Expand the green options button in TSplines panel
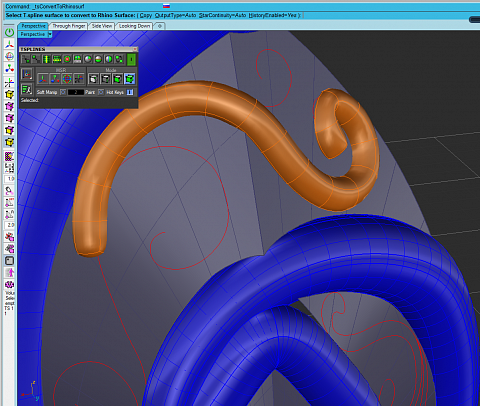Image resolution: width=480 pixels, height=406 pixels. pyautogui.click(x=131, y=59)
